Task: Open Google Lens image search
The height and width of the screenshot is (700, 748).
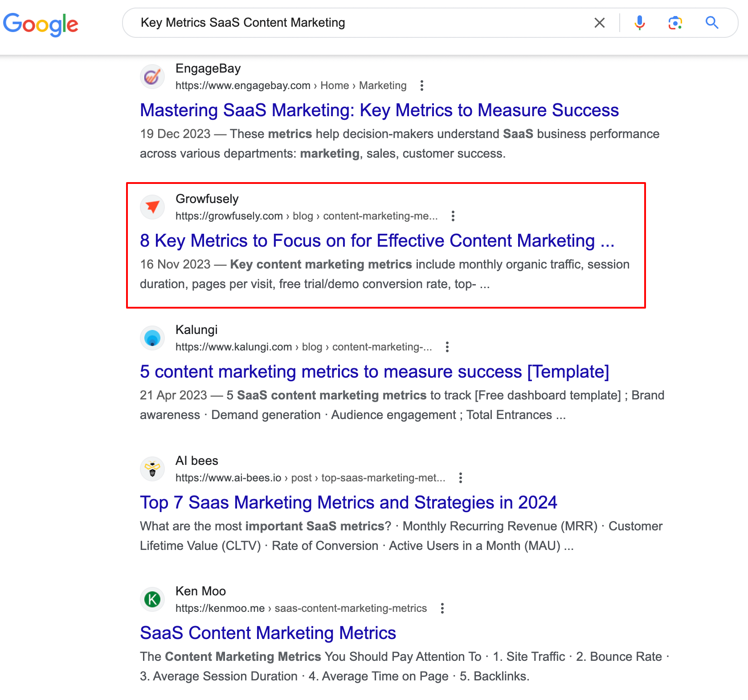Action: pos(675,23)
